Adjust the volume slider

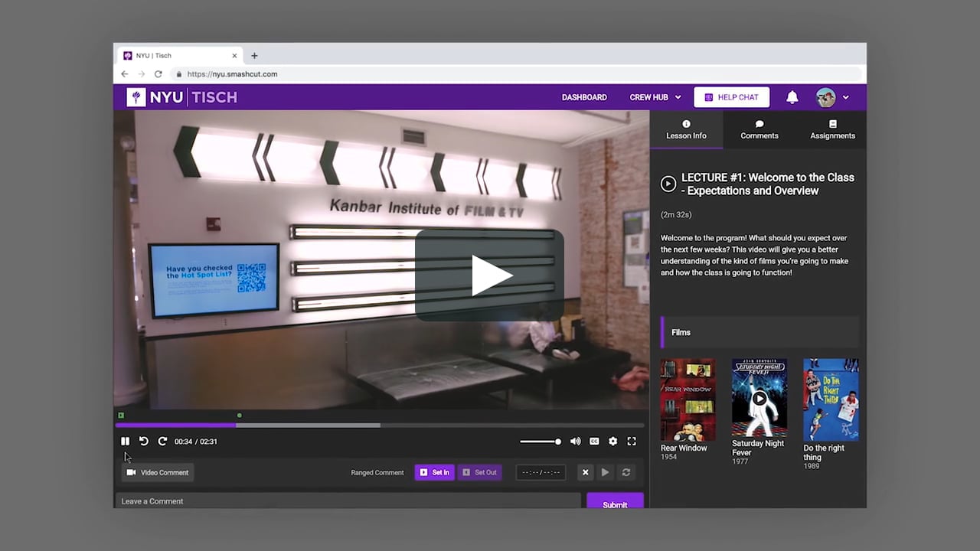[541, 442]
